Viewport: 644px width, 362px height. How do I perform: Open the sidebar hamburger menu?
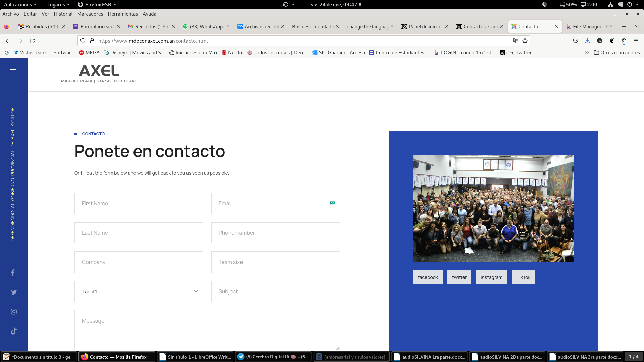tap(14, 72)
